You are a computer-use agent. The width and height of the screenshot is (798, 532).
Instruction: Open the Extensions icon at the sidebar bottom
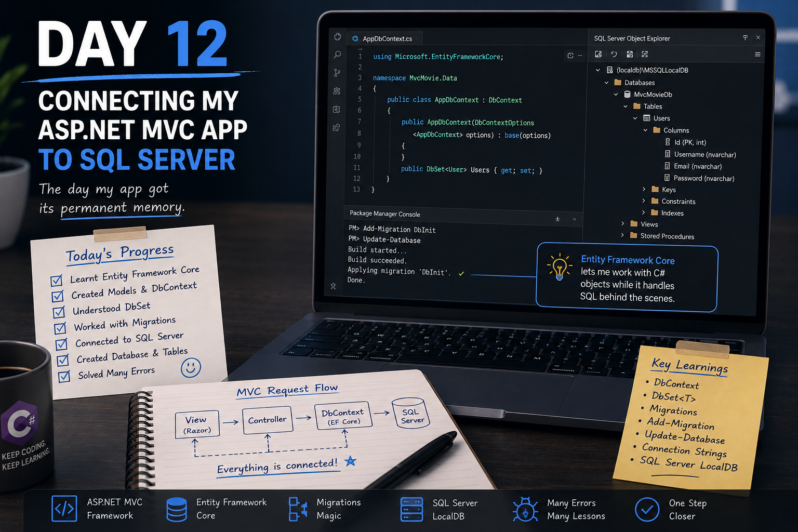point(337,127)
